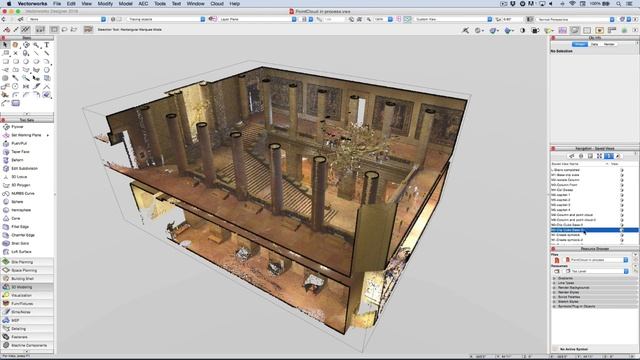Pick the Circle tool in Basic palette
The width and height of the screenshot is (640, 360).
click(x=26, y=61)
